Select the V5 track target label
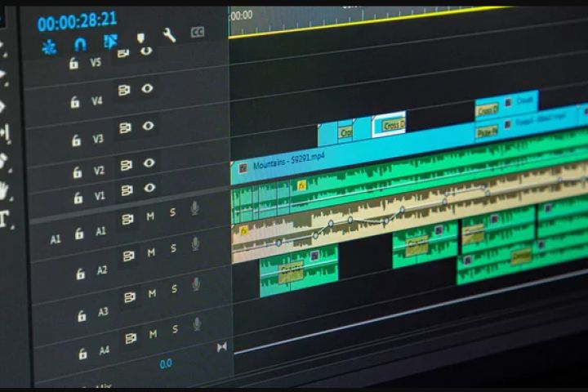 pyautogui.click(x=96, y=62)
